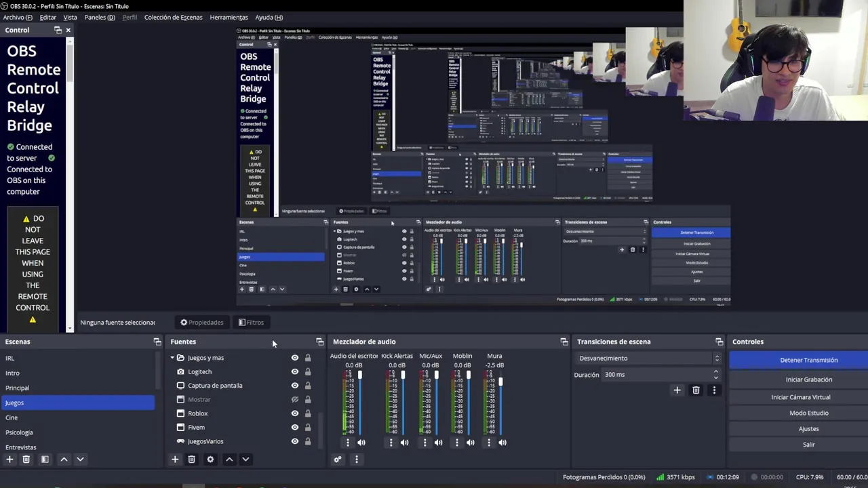The image size is (868, 488).
Task: Open the Editar menu
Action: click(x=47, y=17)
